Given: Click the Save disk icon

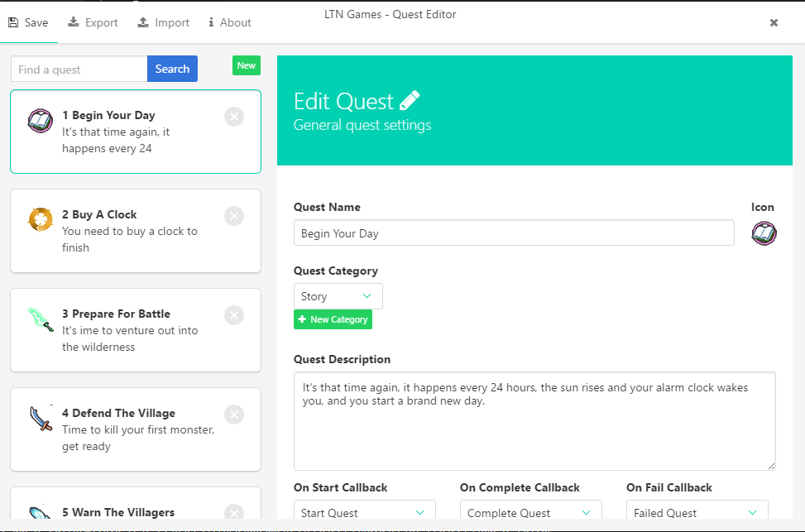Looking at the screenshot, I should [x=13, y=22].
